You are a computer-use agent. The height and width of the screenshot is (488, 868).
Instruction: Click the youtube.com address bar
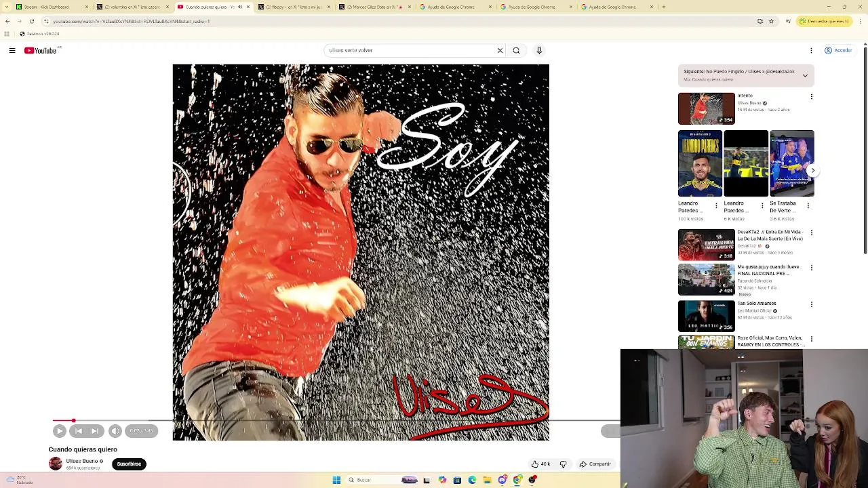point(400,21)
